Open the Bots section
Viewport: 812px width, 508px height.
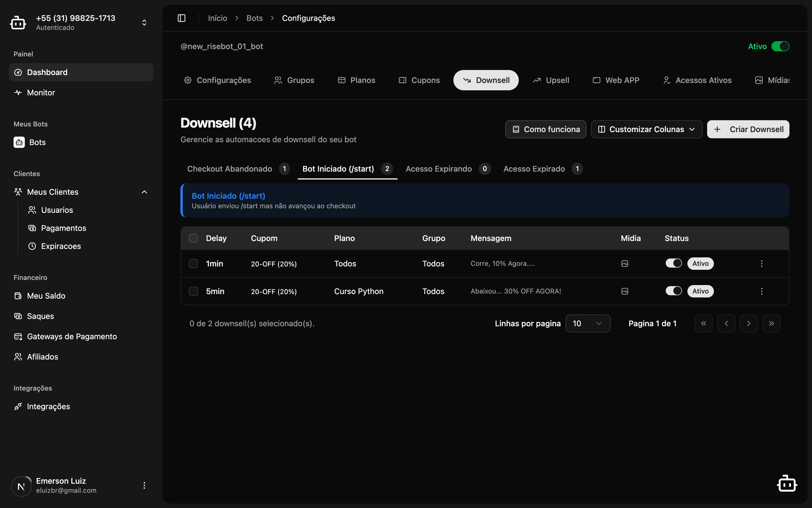(x=81, y=143)
